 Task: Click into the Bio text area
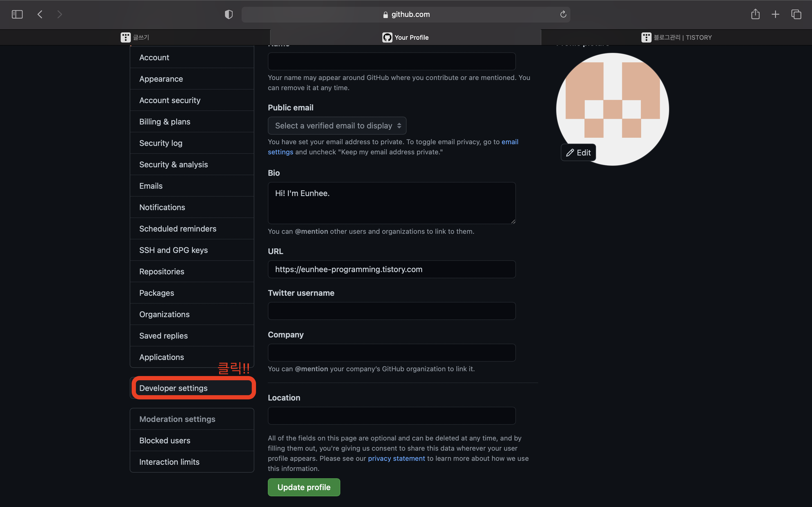click(392, 203)
